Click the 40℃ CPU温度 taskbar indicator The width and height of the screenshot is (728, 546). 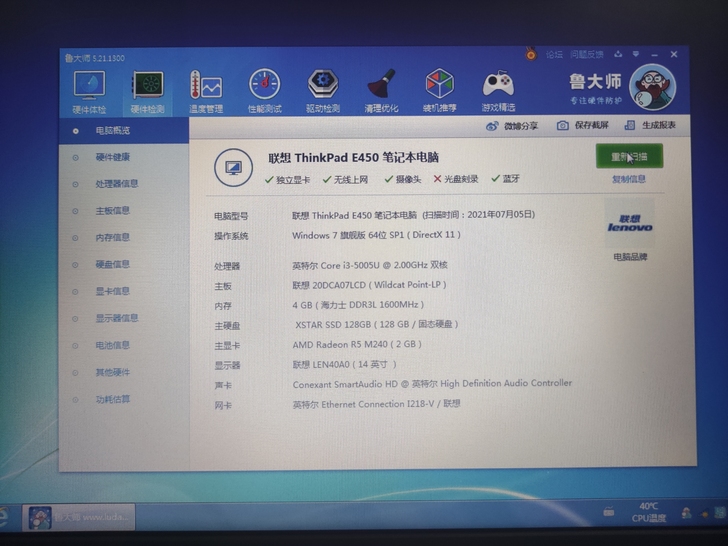pyautogui.click(x=649, y=512)
